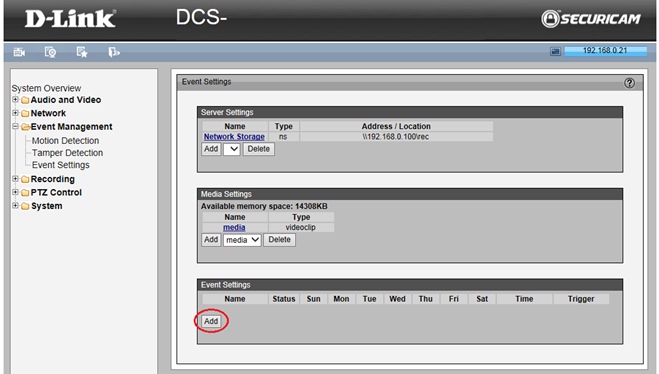Select Tamper Detection in the sidebar
The height and width of the screenshot is (374, 659).
coord(67,153)
